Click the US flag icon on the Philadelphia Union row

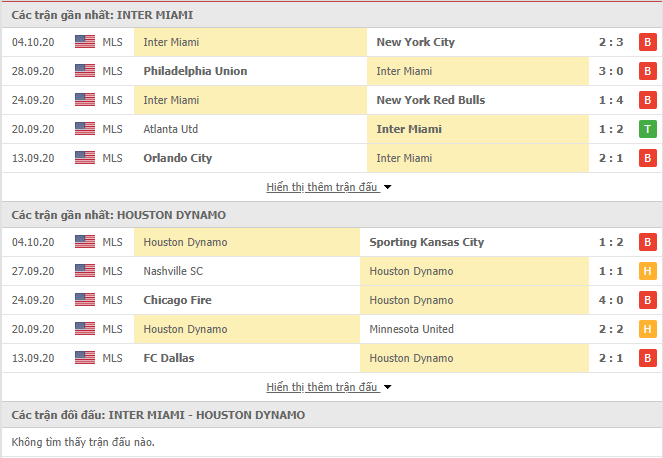(85, 71)
